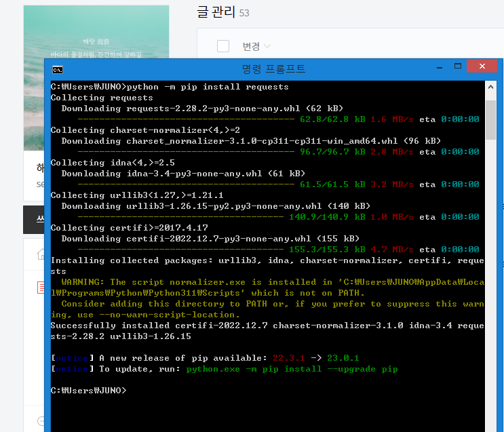Click pip version number 23.0.1
This screenshot has height=432, width=504.
(343, 358)
